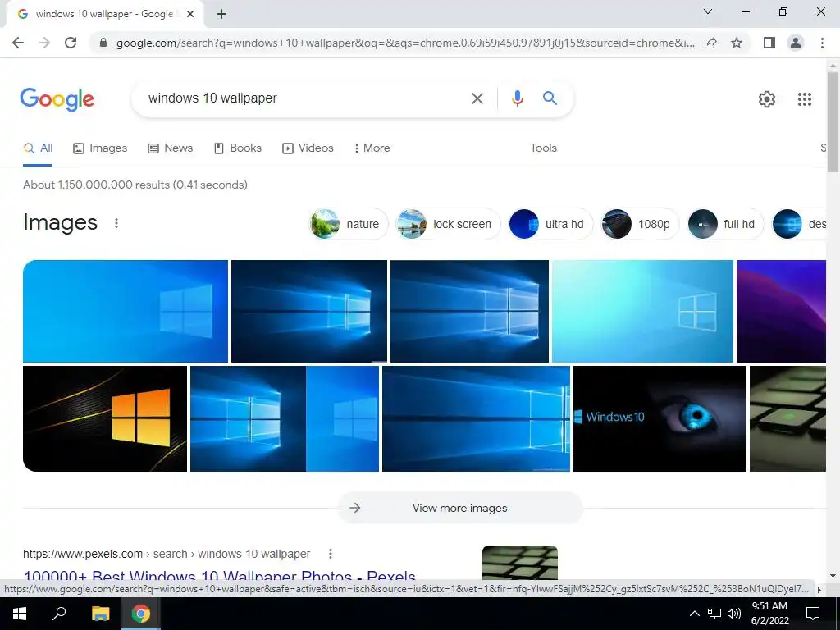This screenshot has height=630, width=840.
Task: Open the first light-blue Windows logo image
Action: click(x=126, y=311)
